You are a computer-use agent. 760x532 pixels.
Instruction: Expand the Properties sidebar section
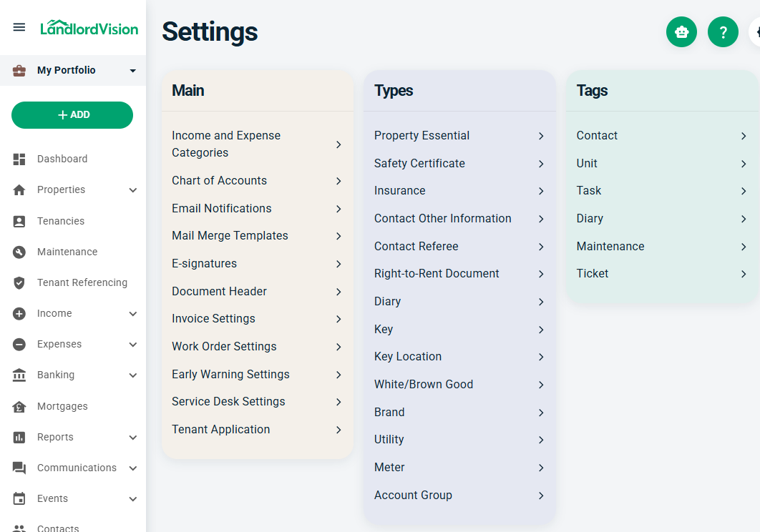(x=132, y=190)
